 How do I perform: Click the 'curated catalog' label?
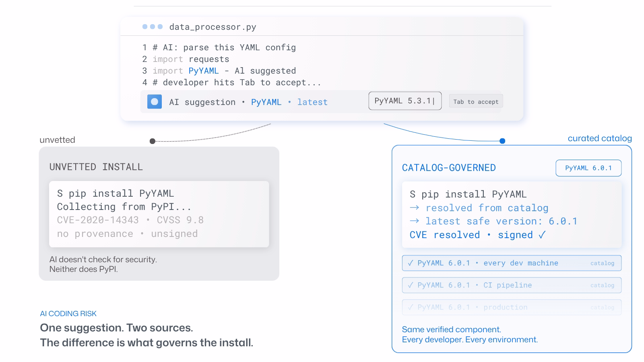[x=600, y=138]
